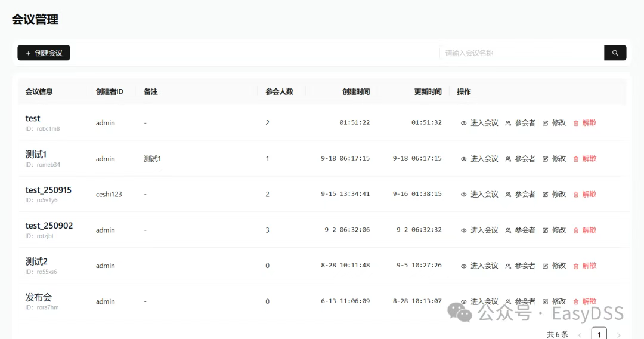Click the 更新时间 column header
This screenshot has width=644, height=339.
(x=428, y=92)
